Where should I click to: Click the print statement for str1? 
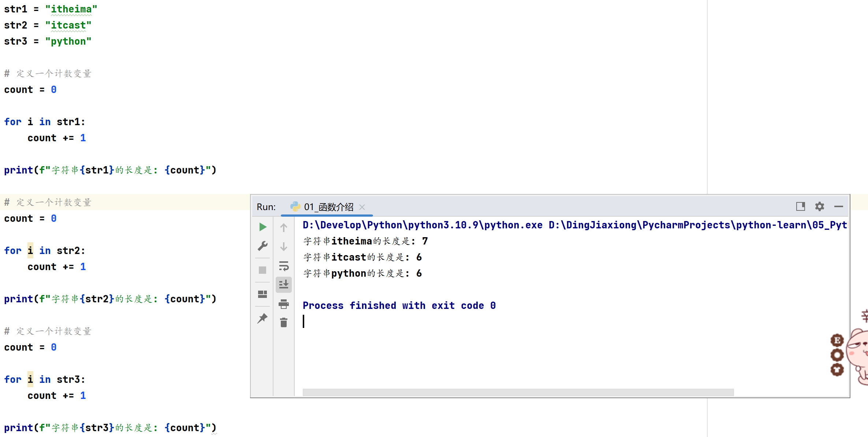110,170
